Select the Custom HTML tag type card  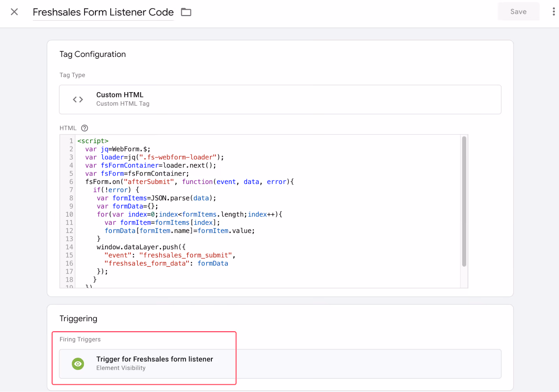pos(280,99)
